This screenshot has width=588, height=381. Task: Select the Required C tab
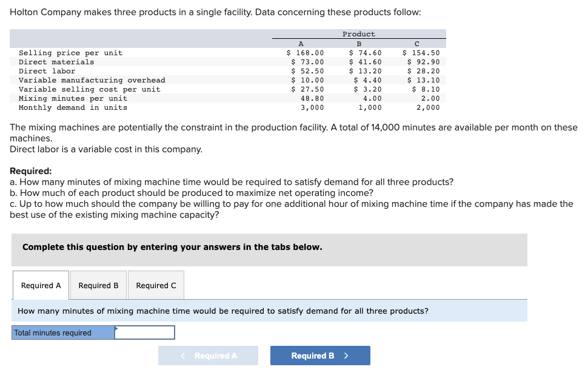[156, 285]
